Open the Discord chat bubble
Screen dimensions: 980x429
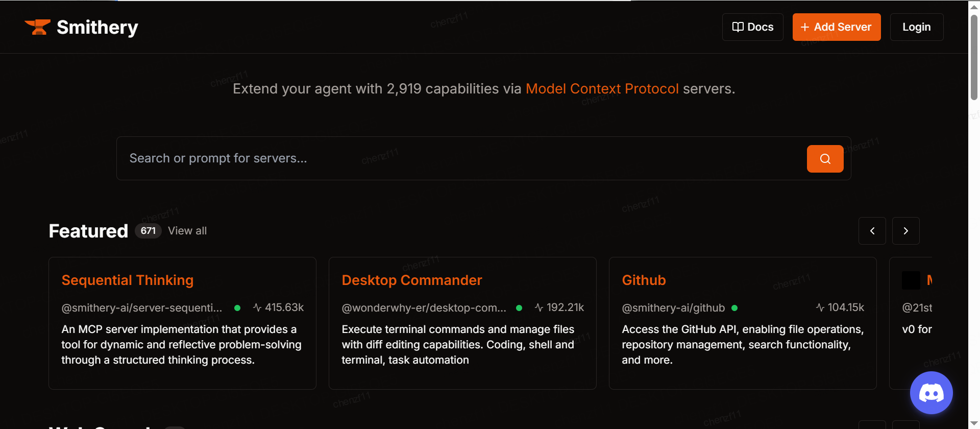click(x=931, y=393)
